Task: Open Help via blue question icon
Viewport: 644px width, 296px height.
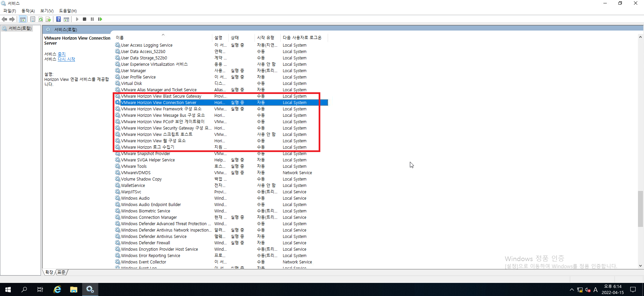Action: click(x=58, y=19)
